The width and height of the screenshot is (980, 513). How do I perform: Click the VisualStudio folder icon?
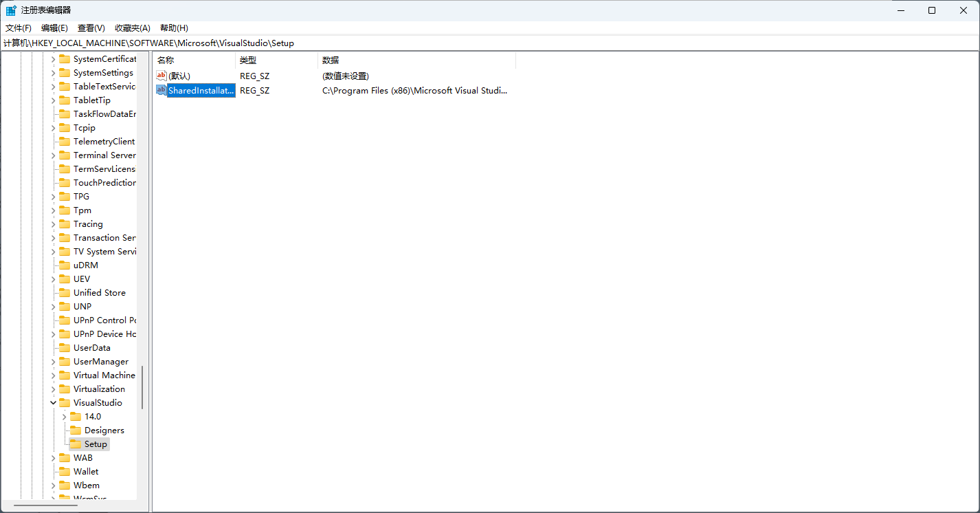[65, 403]
